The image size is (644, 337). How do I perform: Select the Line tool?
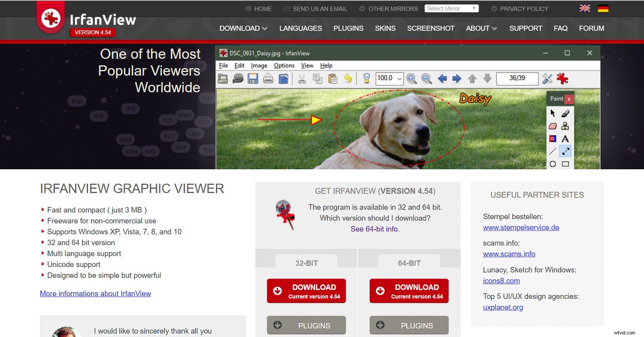pyautogui.click(x=553, y=151)
